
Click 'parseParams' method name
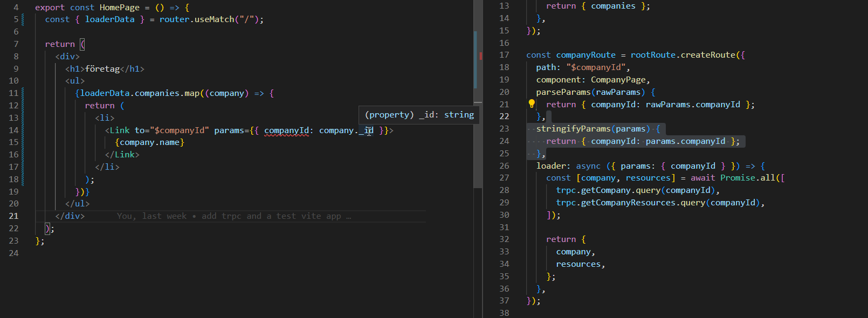[563, 92]
